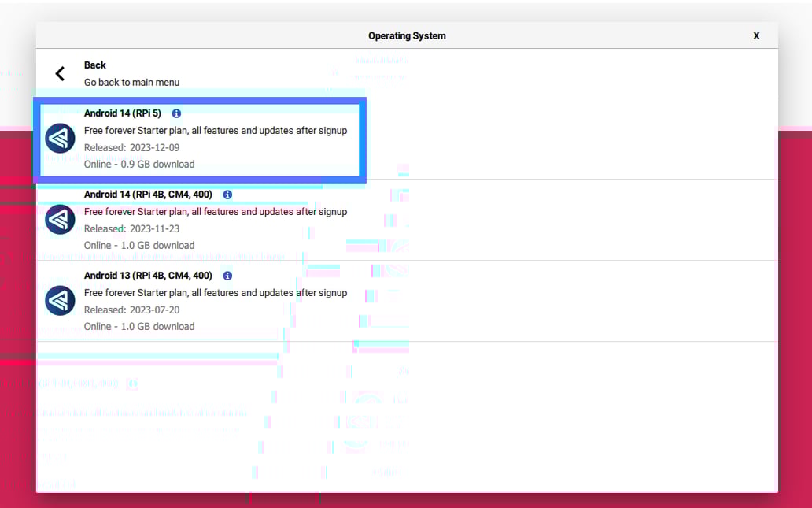This screenshot has height=508, width=812.
Task: Click the "Released: 2023-07-20" line
Action: 131,310
